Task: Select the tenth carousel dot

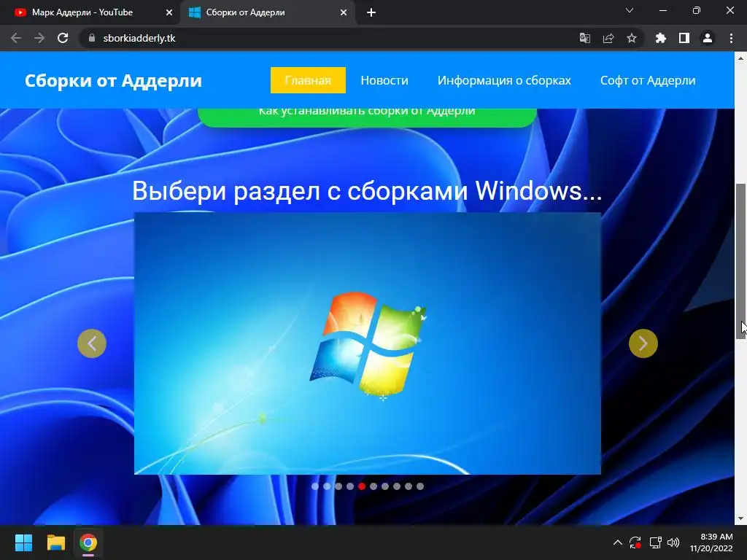Action: tap(420, 486)
